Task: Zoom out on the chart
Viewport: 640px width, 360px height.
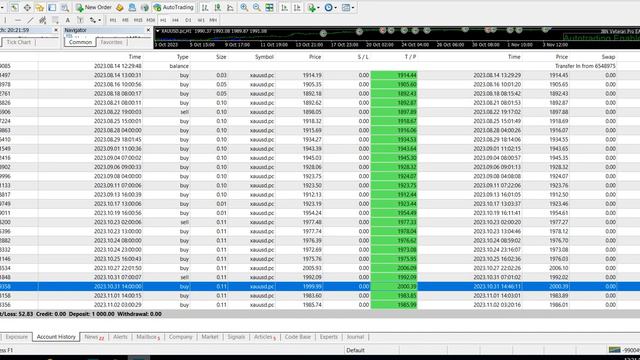Action: [x=257, y=8]
